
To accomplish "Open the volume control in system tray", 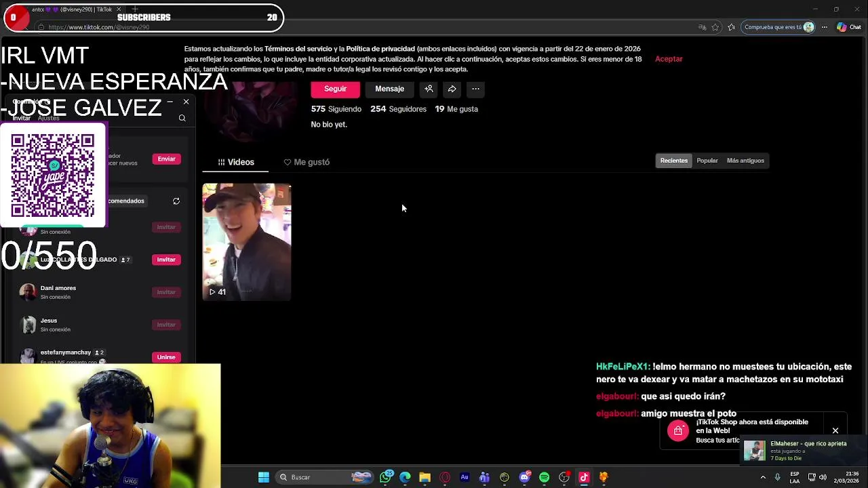I will pyautogui.click(x=823, y=477).
